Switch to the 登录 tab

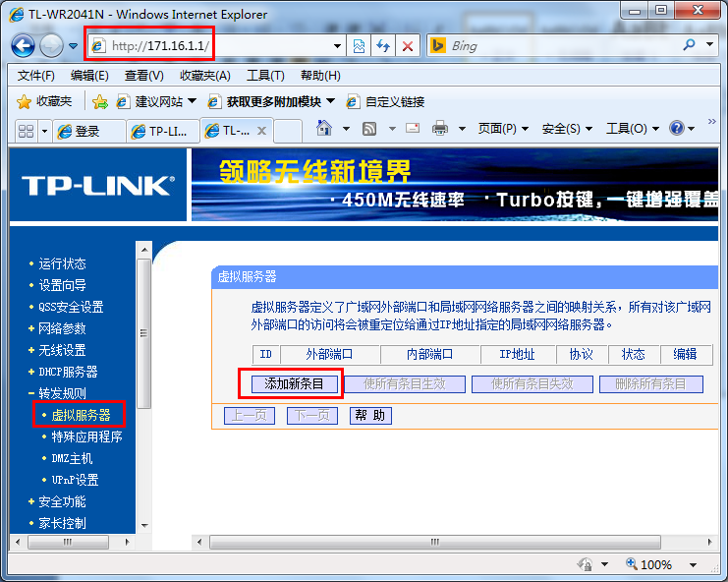[x=88, y=132]
